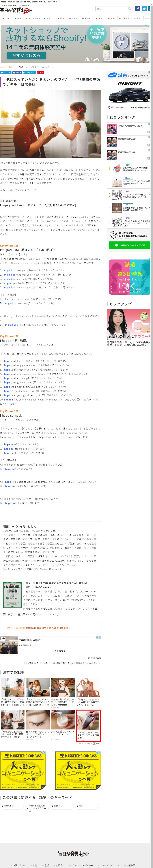Open the site's Facebook page icon
This screenshot has height=868, width=153.
pyautogui.click(x=137, y=9)
